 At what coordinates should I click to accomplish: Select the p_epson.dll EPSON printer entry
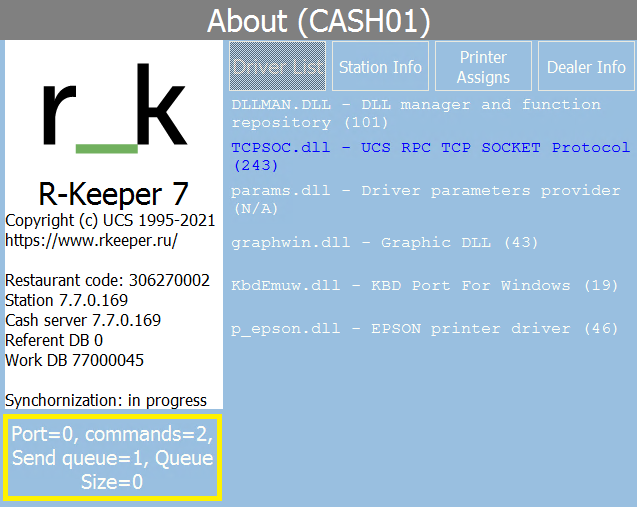[425, 329]
